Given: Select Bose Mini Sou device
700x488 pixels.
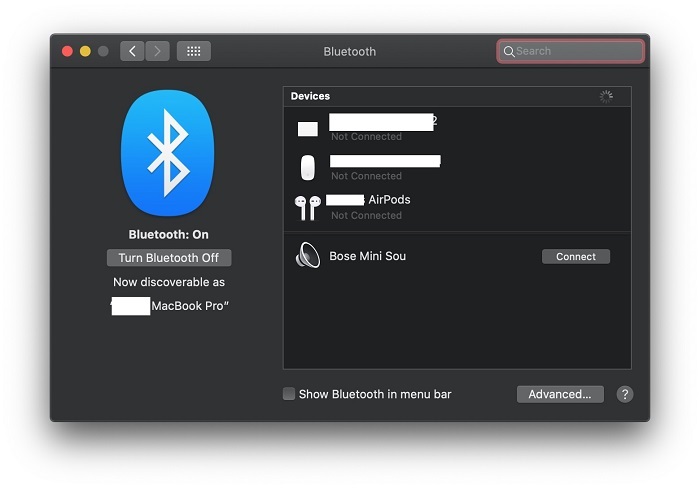Looking at the screenshot, I should 457,256.
